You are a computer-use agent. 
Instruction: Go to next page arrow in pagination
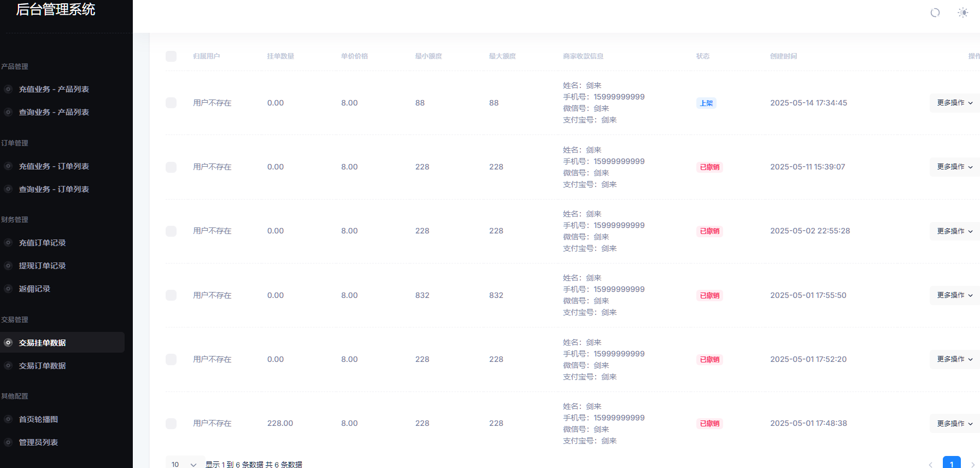[972, 464]
